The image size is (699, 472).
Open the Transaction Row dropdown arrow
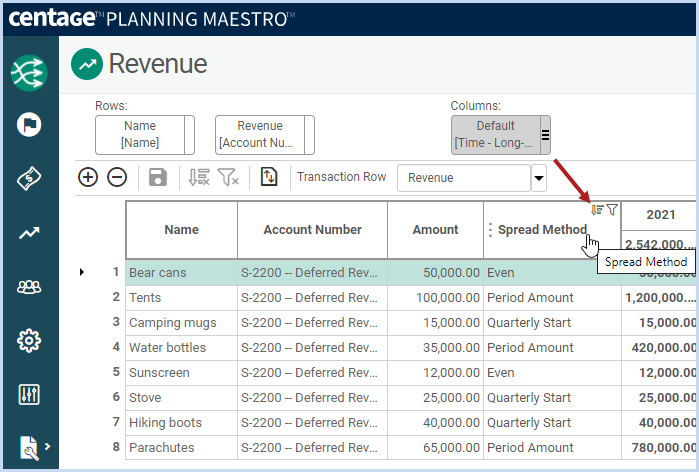(539, 178)
